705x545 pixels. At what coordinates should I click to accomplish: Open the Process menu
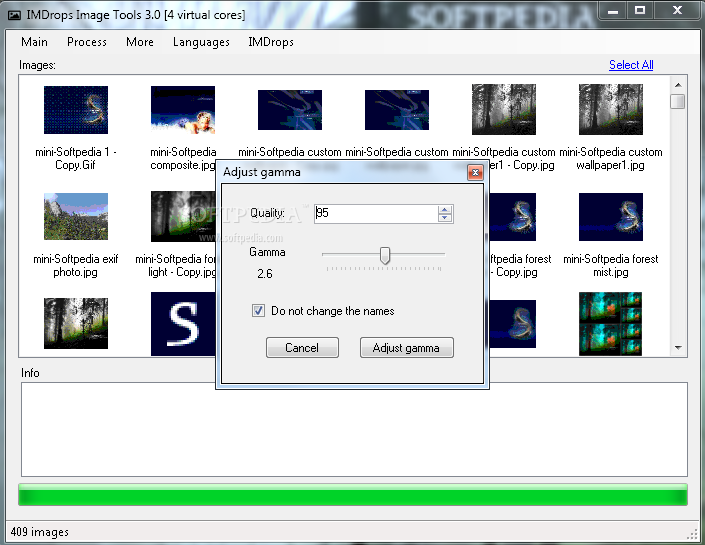pos(87,42)
